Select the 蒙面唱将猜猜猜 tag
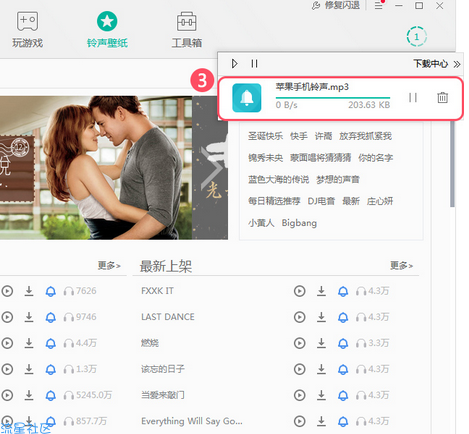Screen dimensions: 469x434 320,158
